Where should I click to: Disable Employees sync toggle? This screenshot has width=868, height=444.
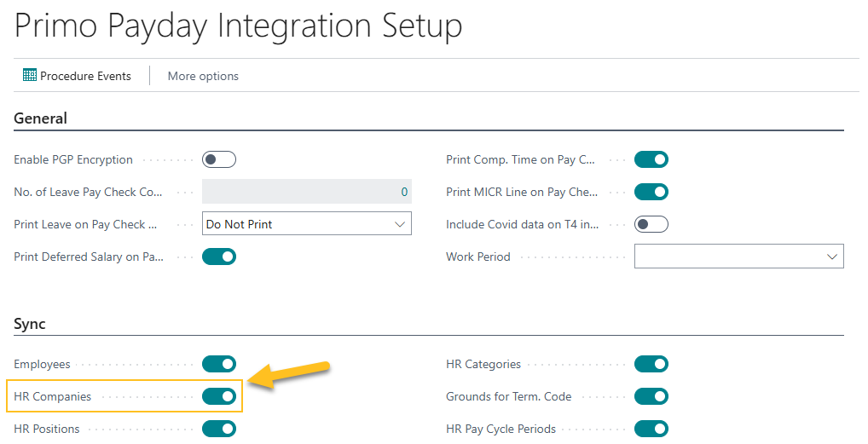point(219,364)
